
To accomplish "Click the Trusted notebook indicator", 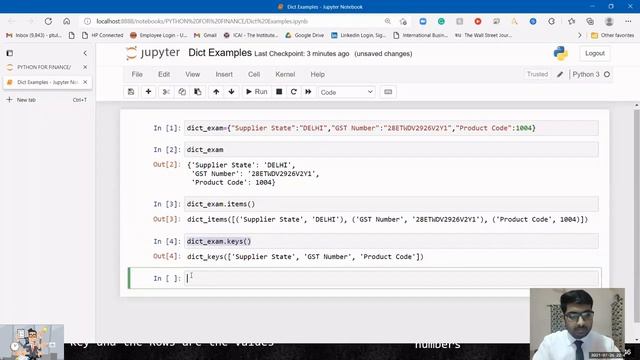I will 537,74.
